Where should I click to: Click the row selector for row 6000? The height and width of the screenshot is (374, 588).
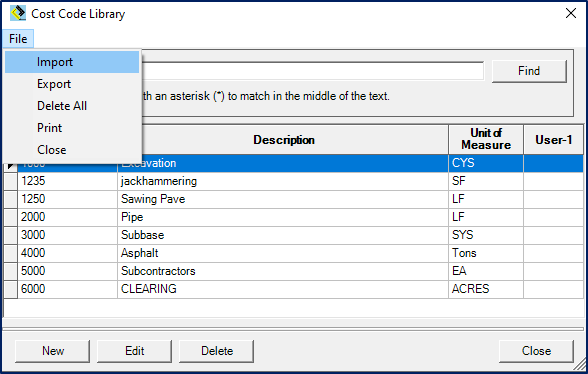tap(10, 289)
